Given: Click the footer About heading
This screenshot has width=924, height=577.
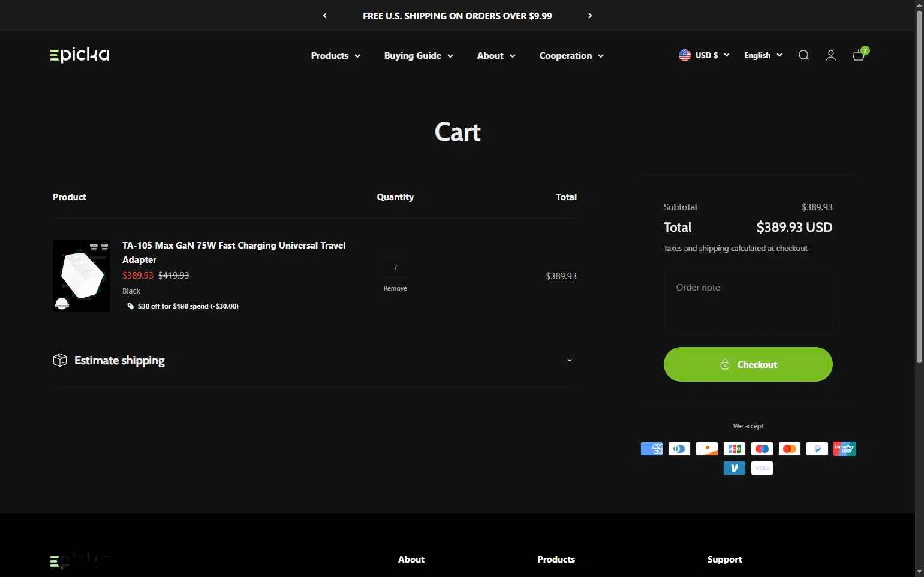Looking at the screenshot, I should (x=411, y=560).
